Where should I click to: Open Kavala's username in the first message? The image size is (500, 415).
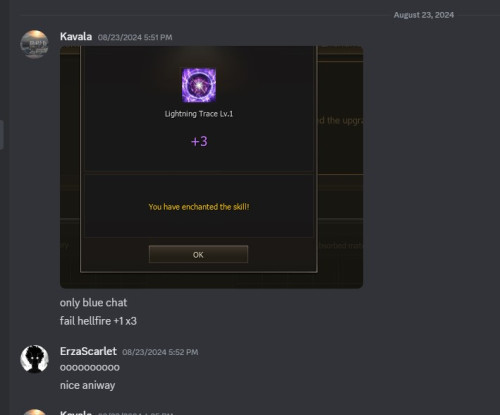pyautogui.click(x=76, y=36)
